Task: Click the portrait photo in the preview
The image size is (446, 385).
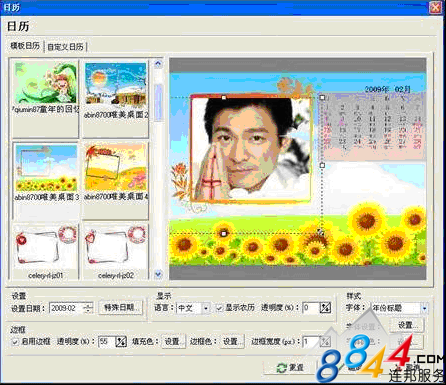Action: (251, 149)
